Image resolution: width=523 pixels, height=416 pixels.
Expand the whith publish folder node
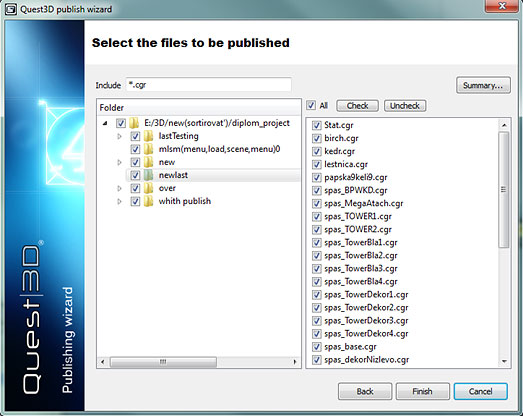click(119, 201)
